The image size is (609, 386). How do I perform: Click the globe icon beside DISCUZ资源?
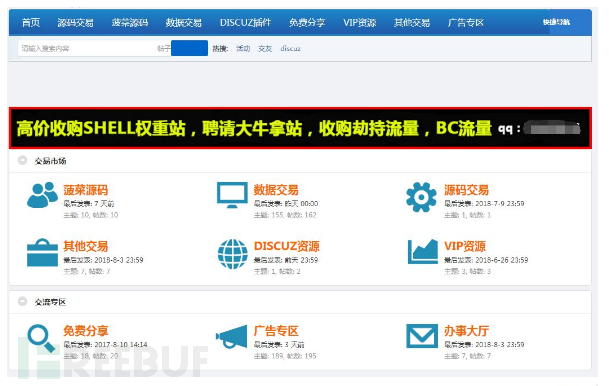(233, 254)
